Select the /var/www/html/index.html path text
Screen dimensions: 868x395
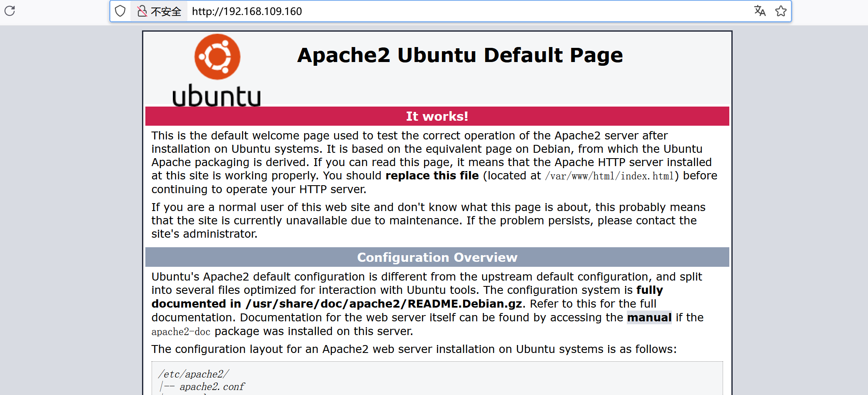click(610, 176)
